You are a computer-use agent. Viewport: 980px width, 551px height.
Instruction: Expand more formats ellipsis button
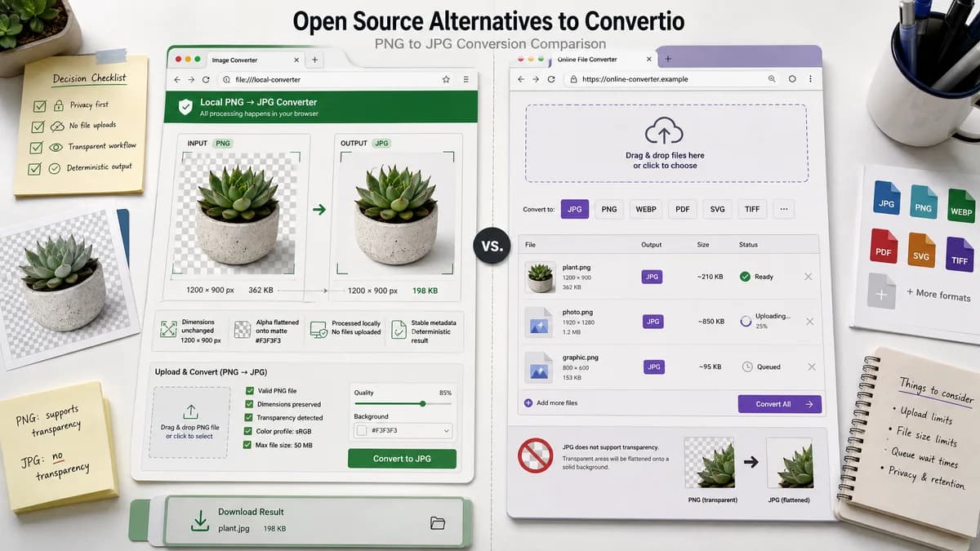pyautogui.click(x=783, y=209)
